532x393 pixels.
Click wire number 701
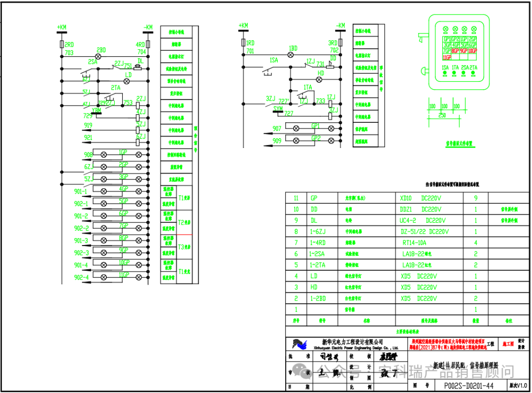pos(250,51)
